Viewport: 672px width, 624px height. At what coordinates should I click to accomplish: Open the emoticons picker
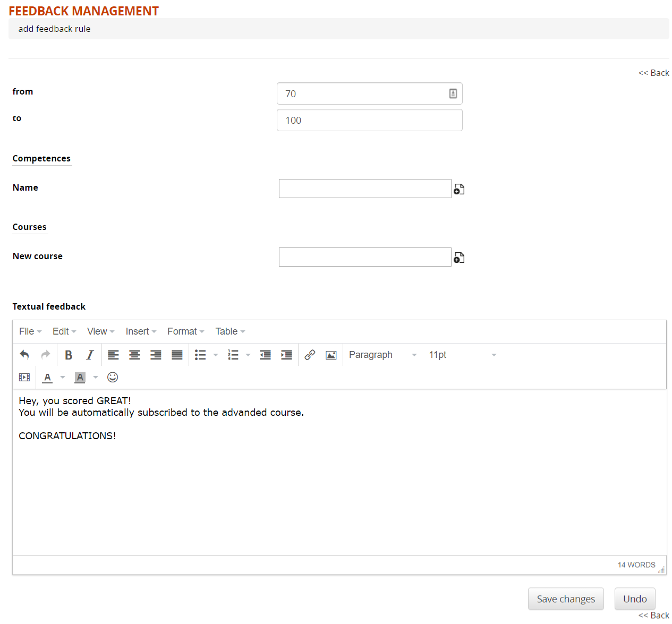click(113, 377)
